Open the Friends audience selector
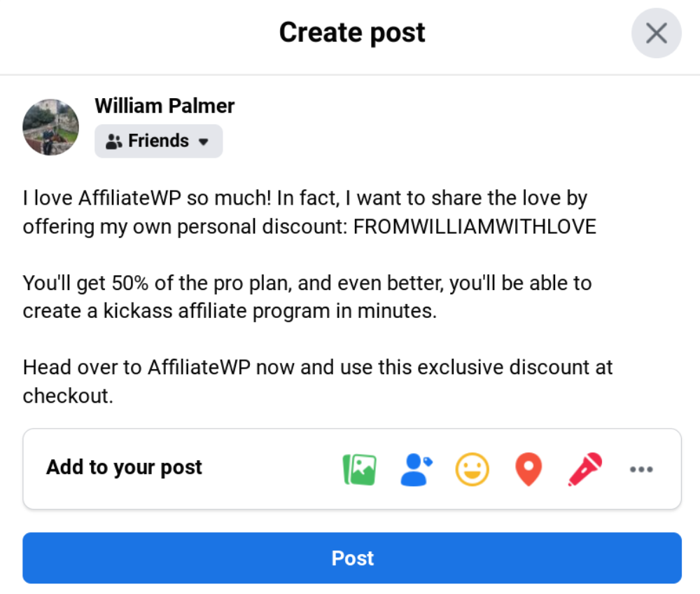 [158, 141]
